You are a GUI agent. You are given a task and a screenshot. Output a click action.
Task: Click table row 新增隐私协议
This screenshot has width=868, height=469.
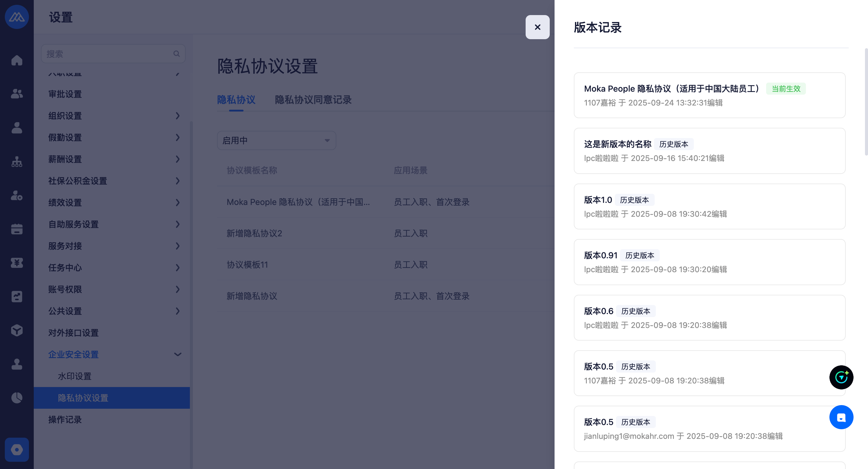(386, 296)
